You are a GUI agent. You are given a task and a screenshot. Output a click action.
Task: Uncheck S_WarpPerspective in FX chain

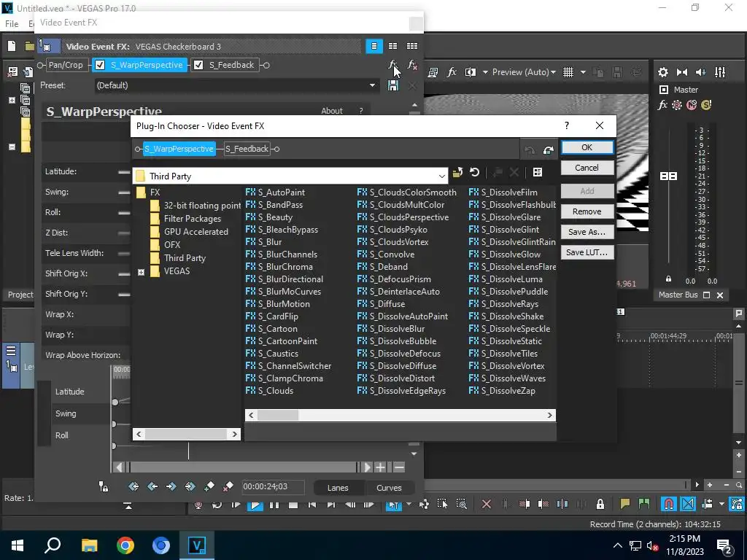pyautogui.click(x=100, y=65)
